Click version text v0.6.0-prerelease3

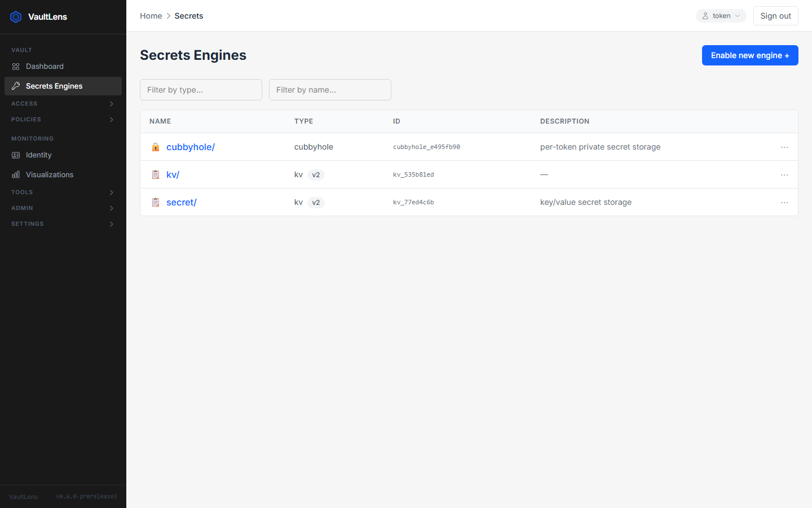point(86,497)
